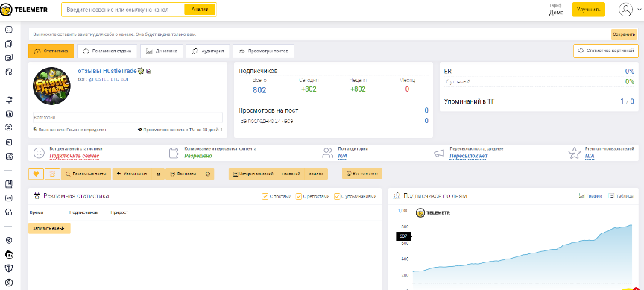Screen dimensions: 644x290
Task: Click the star Premium users icon
Action: pyautogui.click(x=574, y=153)
